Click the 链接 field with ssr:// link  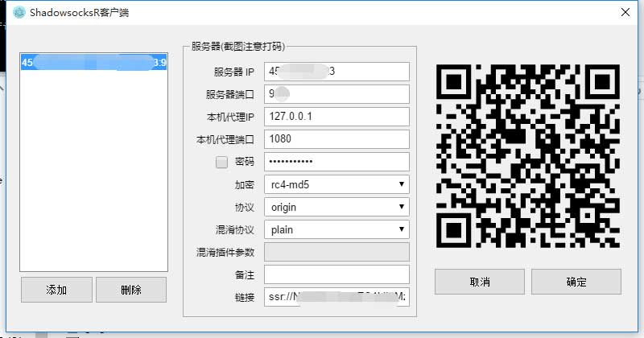[336, 297]
